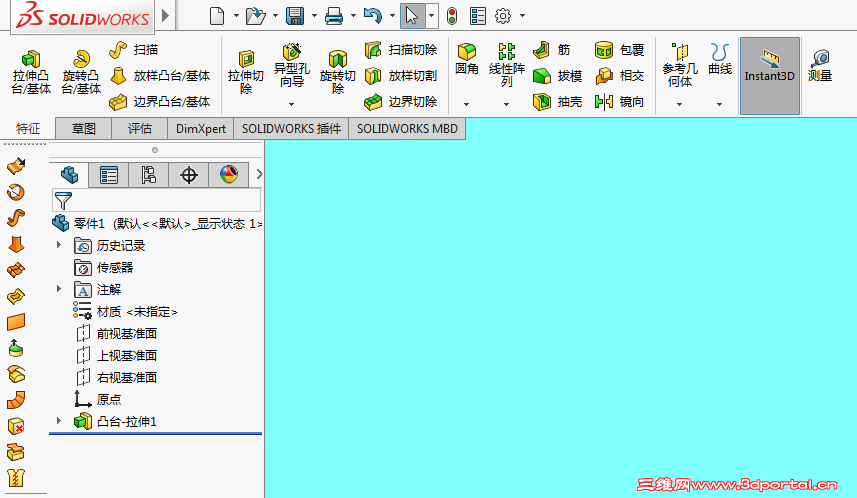The height and width of the screenshot is (498, 857).
Task: Select 右视基准面 in the tree
Action: click(x=116, y=377)
